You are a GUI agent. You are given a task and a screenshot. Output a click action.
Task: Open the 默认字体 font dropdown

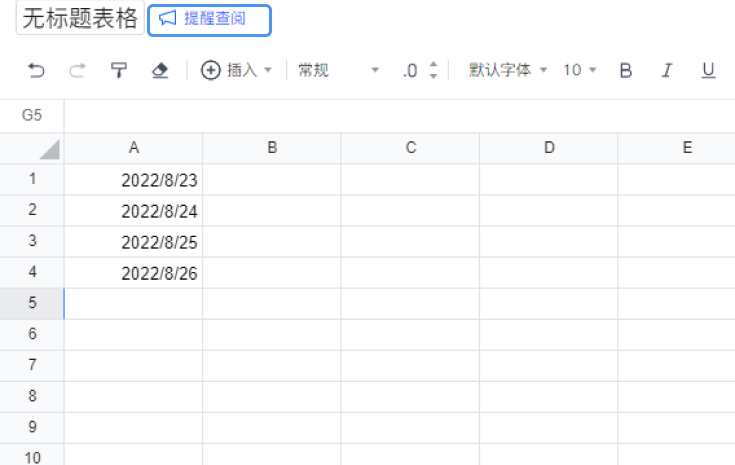pos(508,70)
